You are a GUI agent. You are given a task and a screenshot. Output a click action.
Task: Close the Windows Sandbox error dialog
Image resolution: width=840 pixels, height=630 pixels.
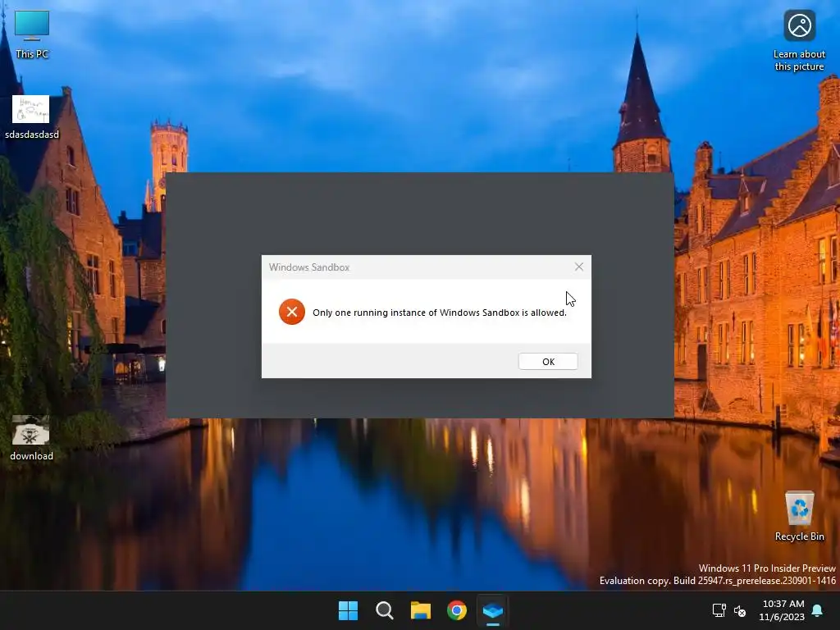pyautogui.click(x=578, y=267)
